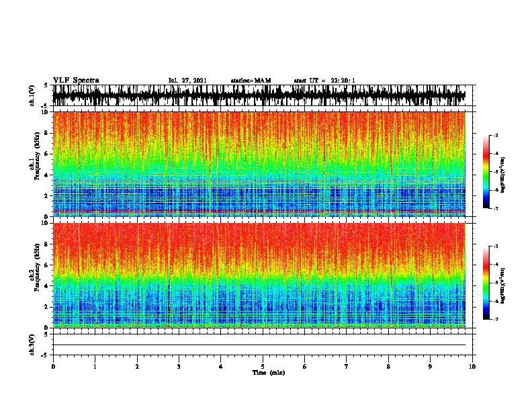This screenshot has height=411, width=532.
Task: Click the -3 label on ch.2 color bar
Action: (x=496, y=246)
